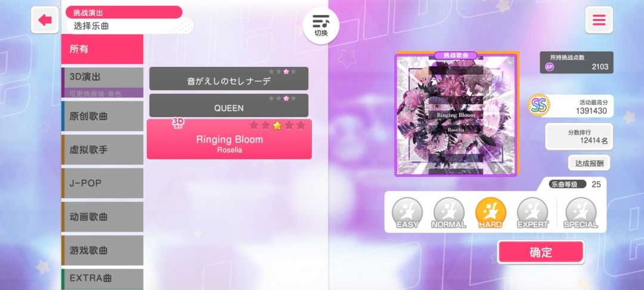
Task: Open the J-POP category
Action: tap(103, 183)
